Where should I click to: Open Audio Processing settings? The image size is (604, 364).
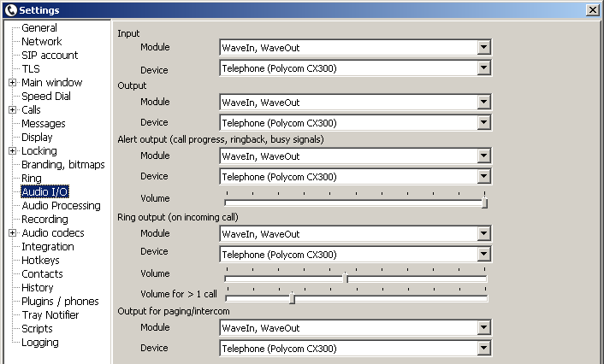[x=62, y=205]
